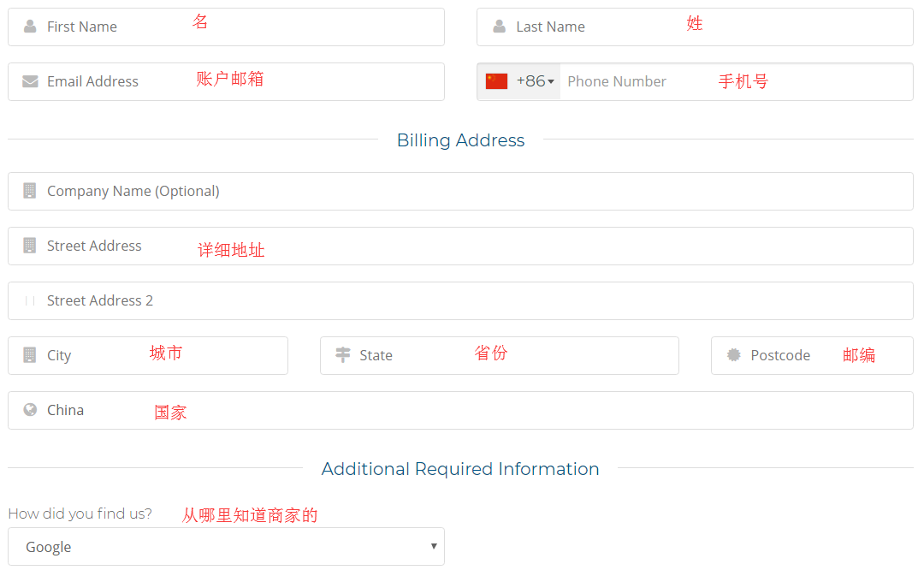This screenshot has width=924, height=576.
Task: Click the badge icon beside Postcode
Action: [x=734, y=355]
